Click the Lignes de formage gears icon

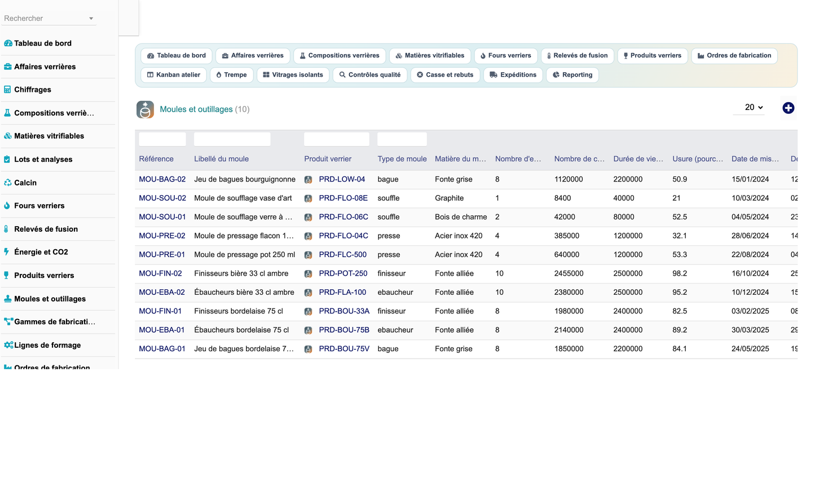8,345
